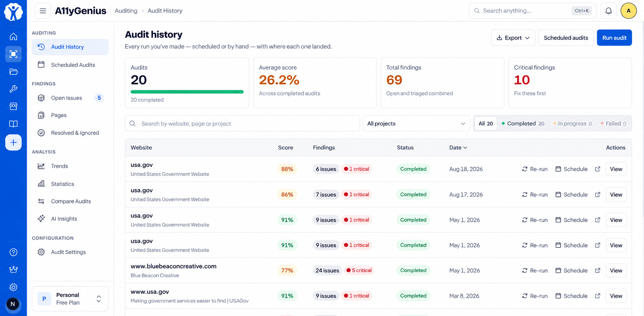Viewport: 644px width, 316px height.
Task: Click the Search by website, page or project field
Action: pyautogui.click(x=242, y=124)
